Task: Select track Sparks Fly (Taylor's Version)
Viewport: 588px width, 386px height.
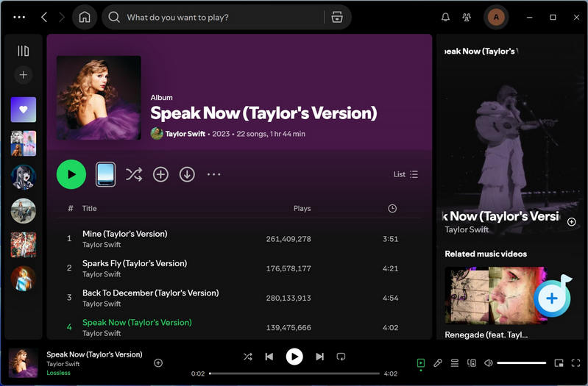Action: coord(240,268)
